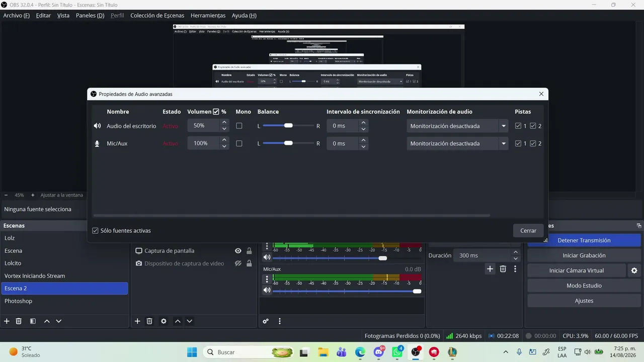Uncheck track 2 for Audio del escritorio
Image resolution: width=644 pixels, height=362 pixels.
click(x=533, y=126)
